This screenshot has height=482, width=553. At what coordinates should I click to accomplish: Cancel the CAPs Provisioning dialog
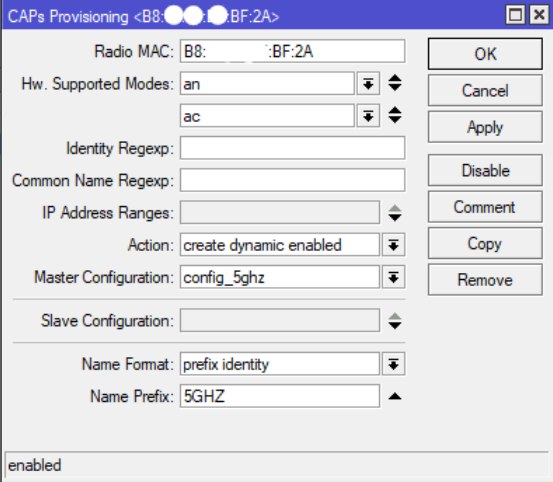[485, 91]
